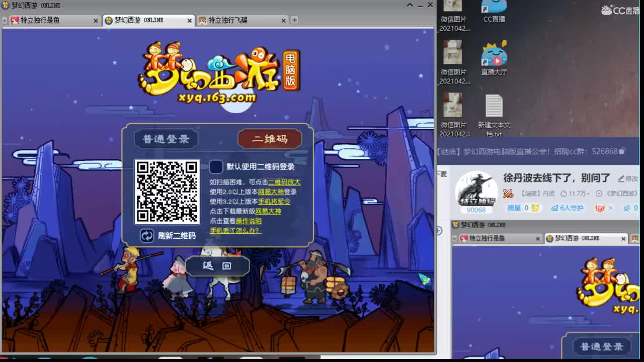This screenshot has width=644, height=362.
Task: Select the middle 微信图片 desktop file
Action: click(x=454, y=63)
